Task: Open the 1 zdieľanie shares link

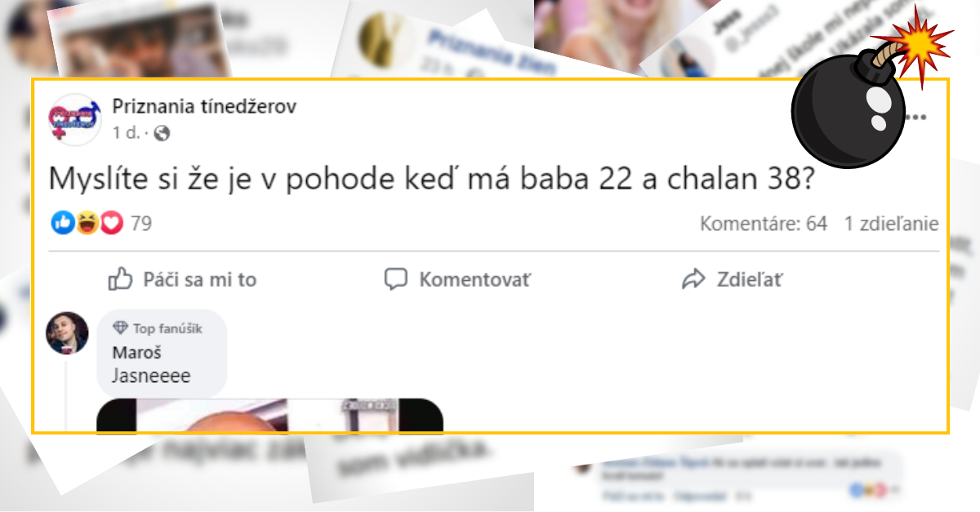Action: tap(892, 223)
